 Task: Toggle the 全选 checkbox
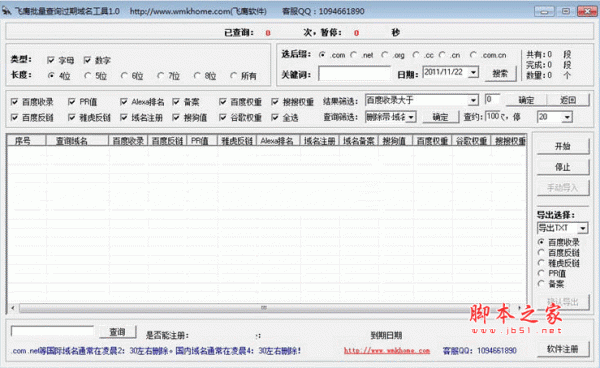click(x=275, y=117)
